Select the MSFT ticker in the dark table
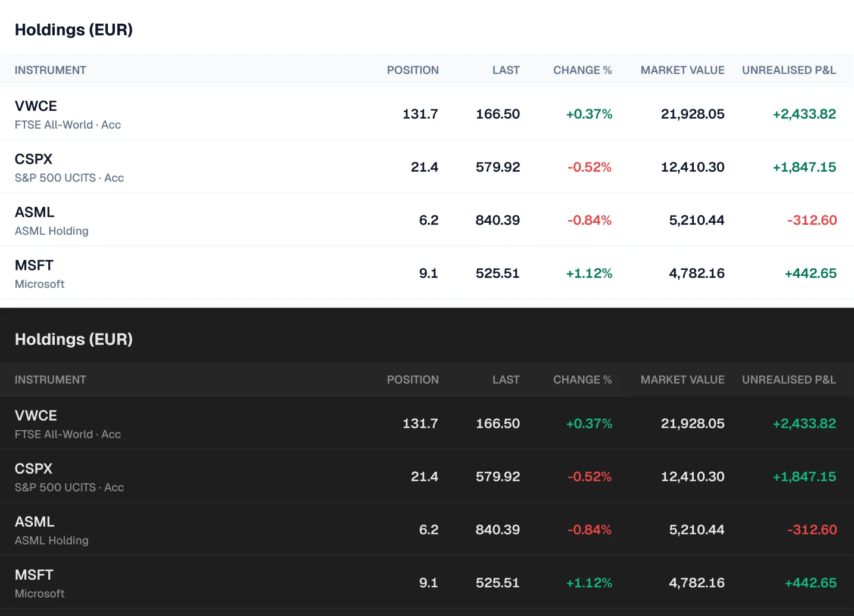 [x=34, y=575]
